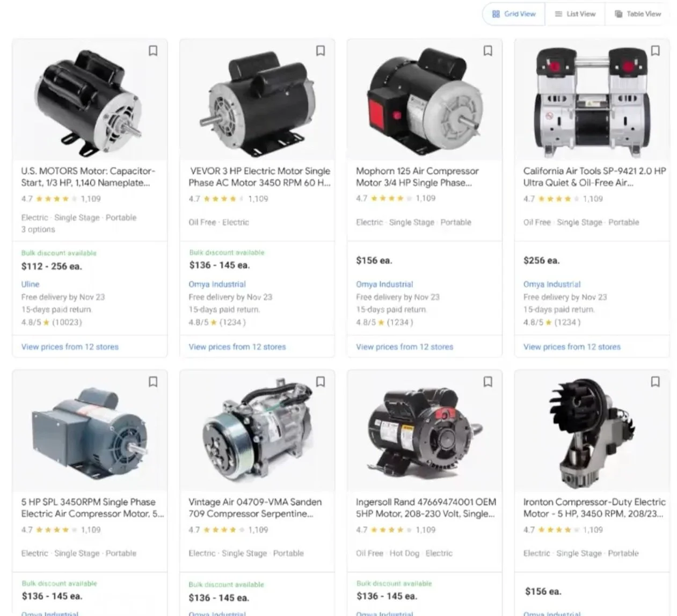View prices from 12 stores for U.S. MOTORS
677x616 pixels.
(70, 347)
